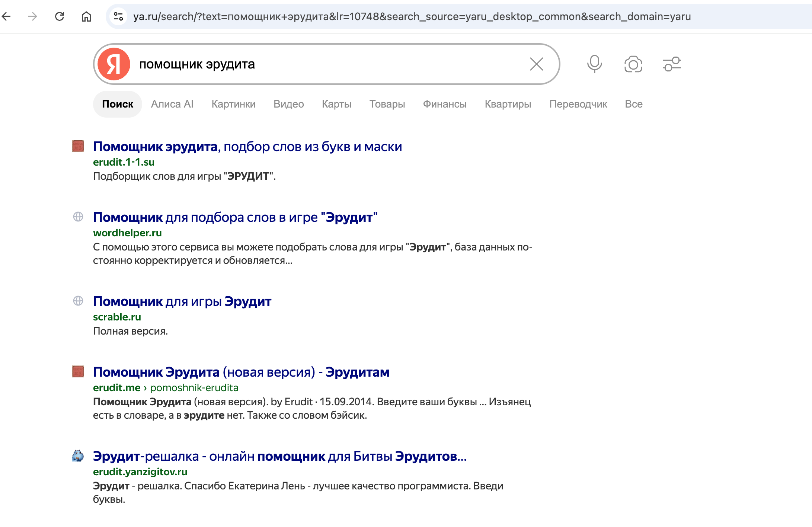Visit the wordhelper.ru green URL
The height and width of the screenshot is (527, 812).
(x=127, y=233)
